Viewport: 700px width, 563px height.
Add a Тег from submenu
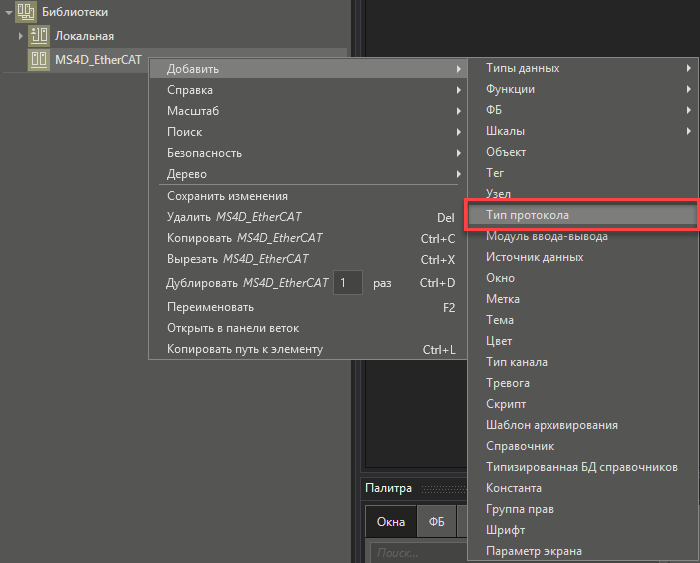pyautogui.click(x=583, y=173)
